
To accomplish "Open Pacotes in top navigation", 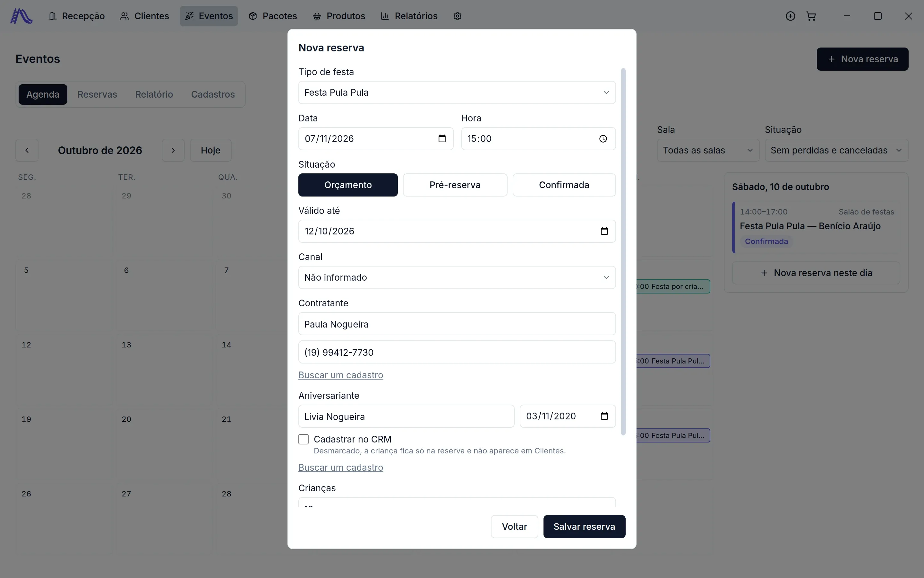I will [x=273, y=16].
